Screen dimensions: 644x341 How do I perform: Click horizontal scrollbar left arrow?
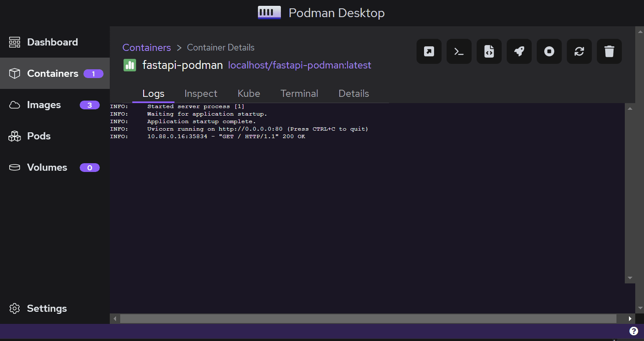pyautogui.click(x=115, y=318)
